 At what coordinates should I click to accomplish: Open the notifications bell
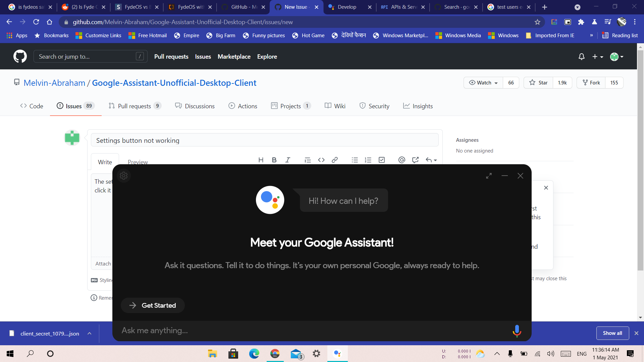(581, 57)
